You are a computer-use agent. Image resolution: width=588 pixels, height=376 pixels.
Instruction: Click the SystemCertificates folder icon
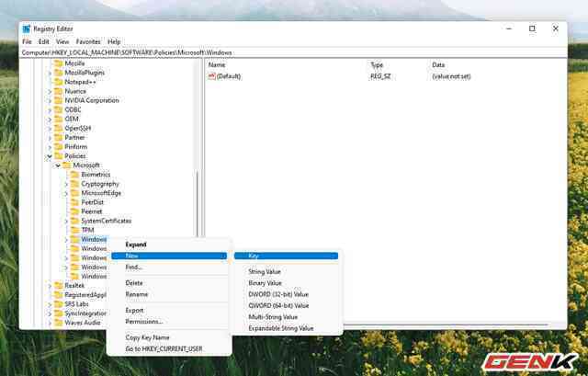[75, 221]
